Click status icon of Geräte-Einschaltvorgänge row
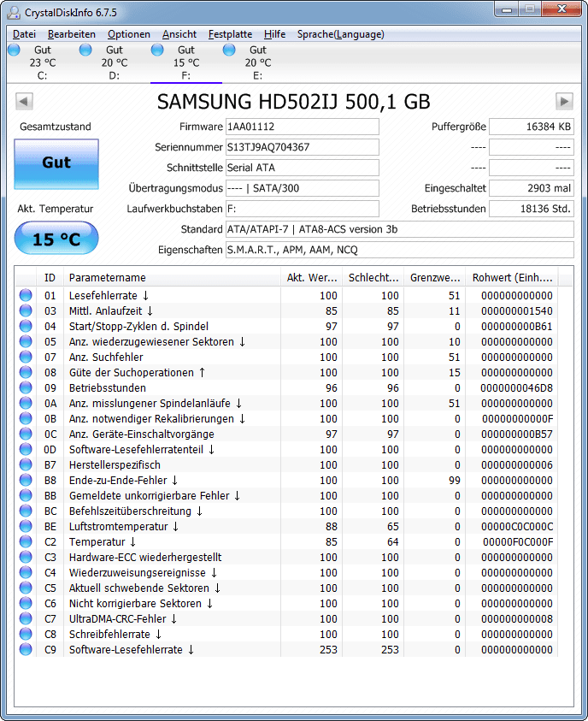588x721 pixels. pyautogui.click(x=26, y=434)
